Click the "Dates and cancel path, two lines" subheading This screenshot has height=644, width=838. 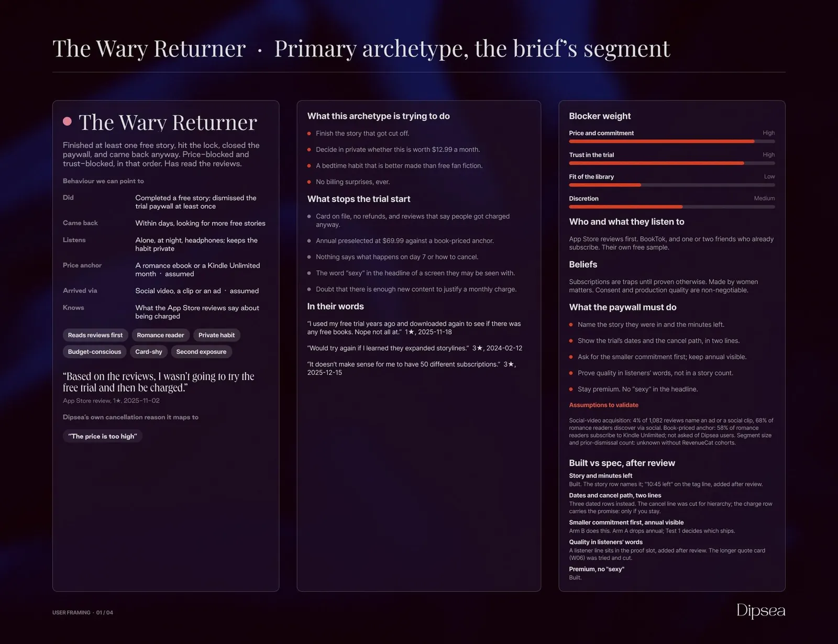[615, 495]
